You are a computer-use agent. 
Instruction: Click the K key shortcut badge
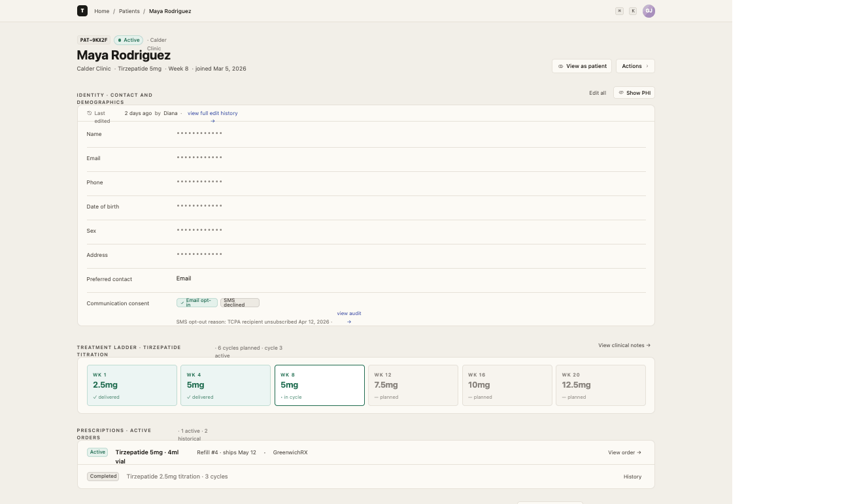[x=633, y=11]
